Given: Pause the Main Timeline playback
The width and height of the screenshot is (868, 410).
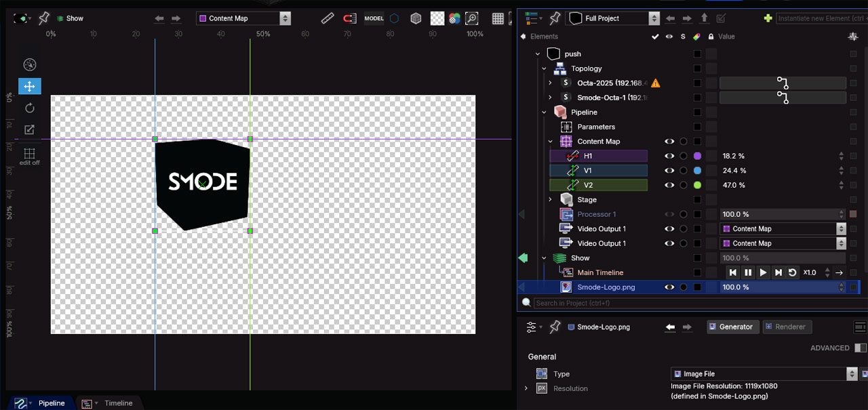Looking at the screenshot, I should [748, 272].
